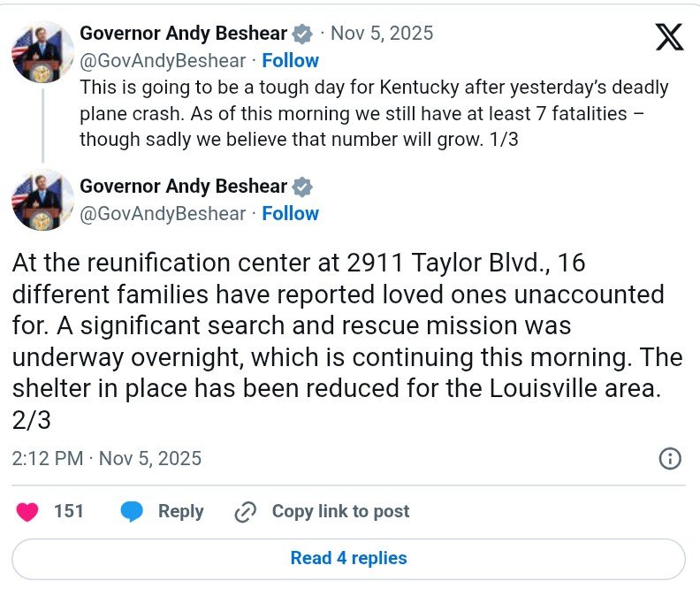Image resolution: width=700 pixels, height=596 pixels.
Task: Open Governor Andy Beshear name in first tweet
Action: click(183, 34)
